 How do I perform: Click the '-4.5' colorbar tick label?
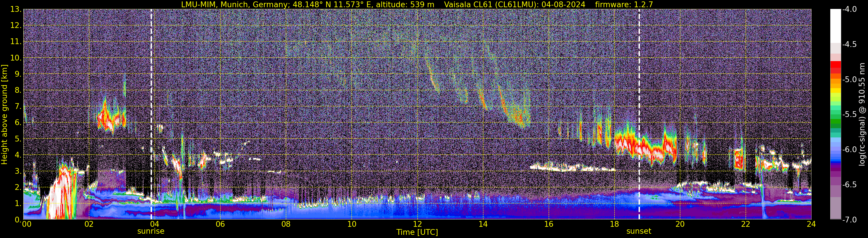tap(850, 44)
